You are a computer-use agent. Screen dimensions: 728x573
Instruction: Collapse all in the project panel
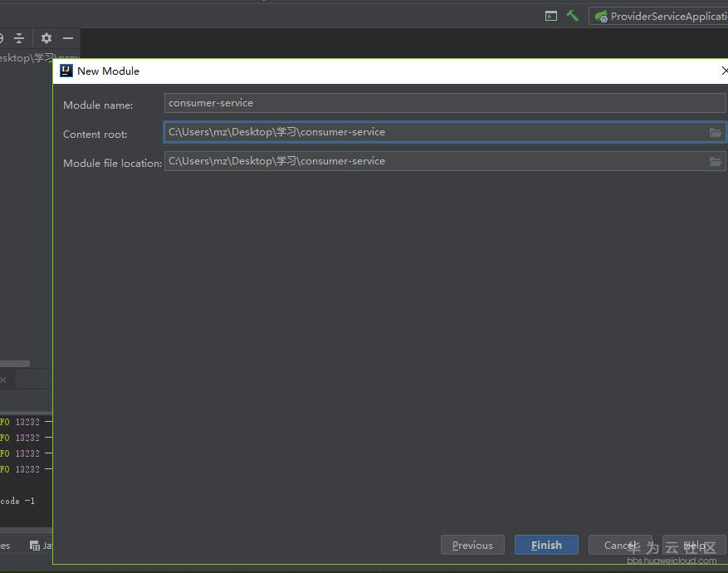19,38
